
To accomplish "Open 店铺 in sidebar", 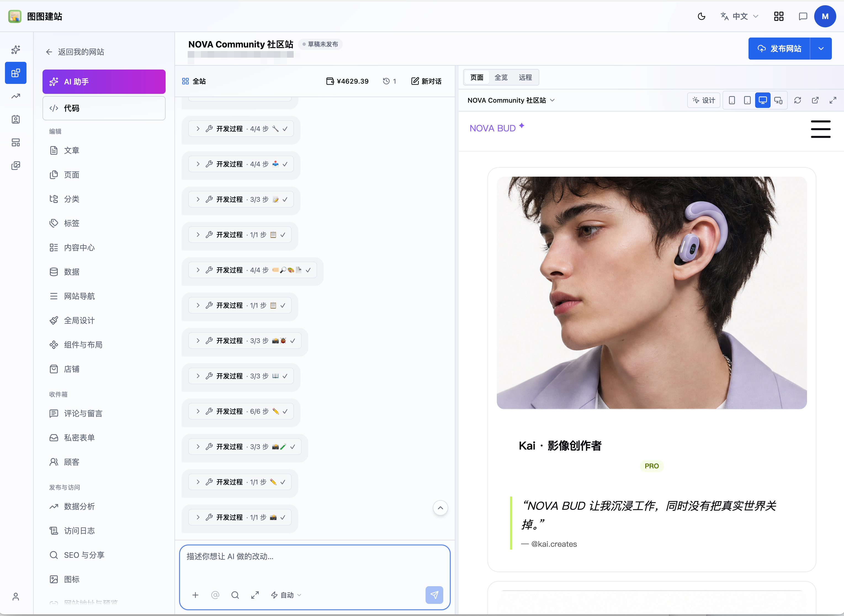I will (x=104, y=369).
